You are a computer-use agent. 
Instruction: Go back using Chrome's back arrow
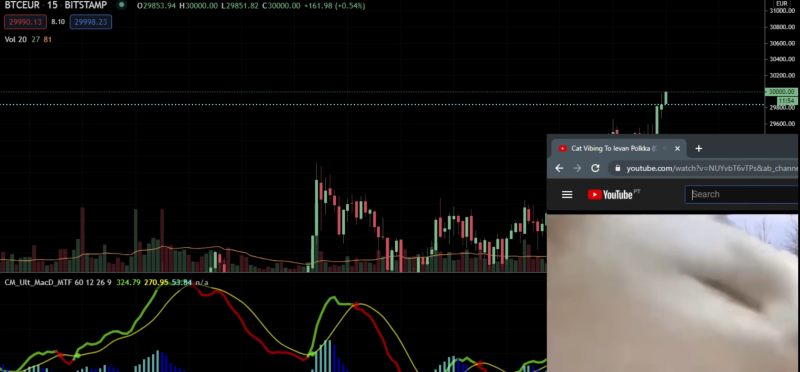tap(559, 168)
